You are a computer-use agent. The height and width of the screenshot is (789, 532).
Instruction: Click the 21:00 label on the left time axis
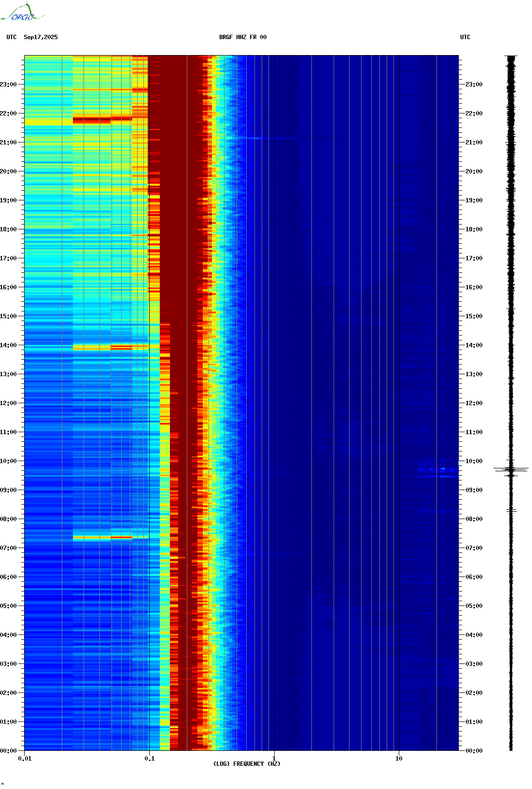coord(8,142)
